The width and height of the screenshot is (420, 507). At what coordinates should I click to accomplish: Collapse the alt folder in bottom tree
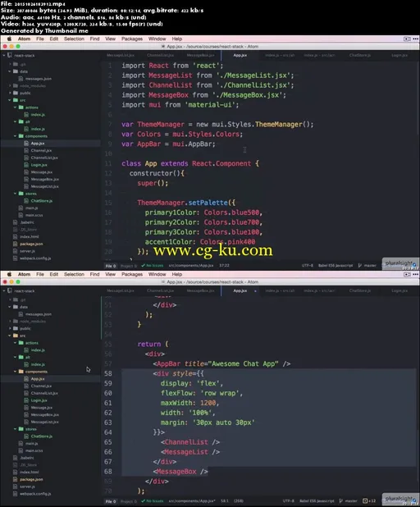click(16, 358)
